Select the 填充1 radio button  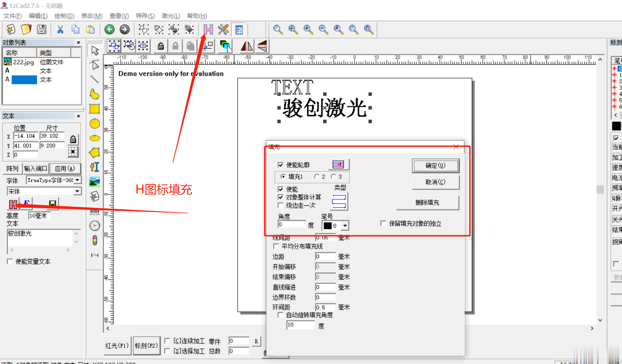click(x=283, y=176)
